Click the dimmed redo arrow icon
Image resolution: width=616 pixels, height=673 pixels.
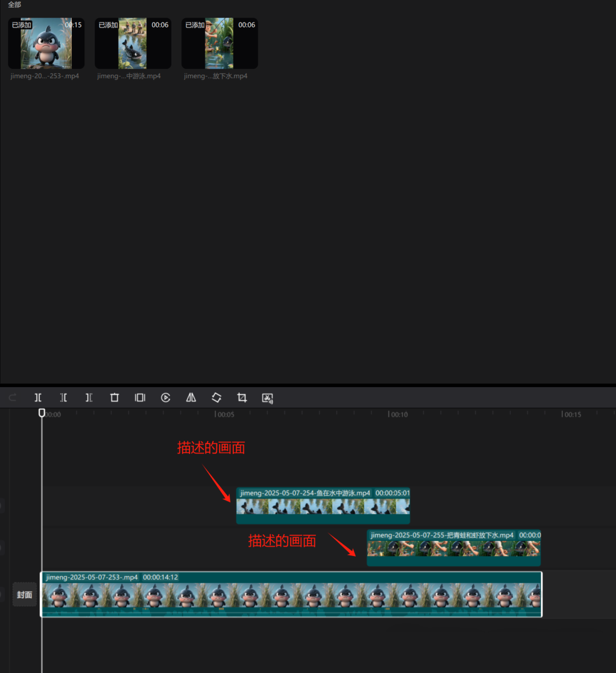[13, 397]
